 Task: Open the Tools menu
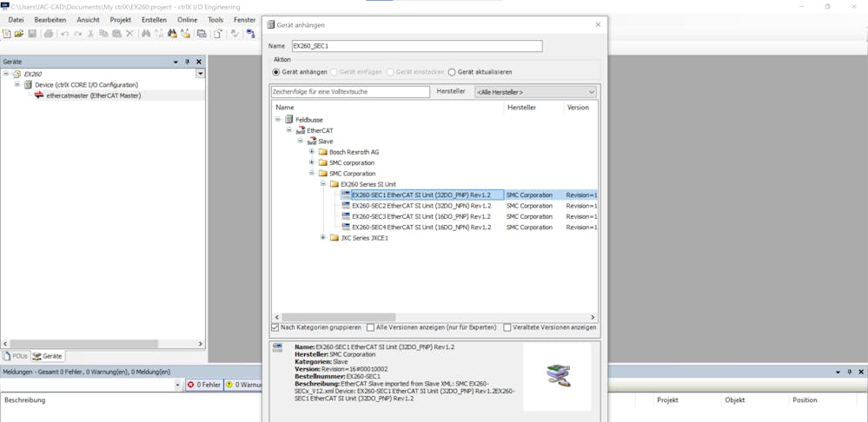click(215, 20)
